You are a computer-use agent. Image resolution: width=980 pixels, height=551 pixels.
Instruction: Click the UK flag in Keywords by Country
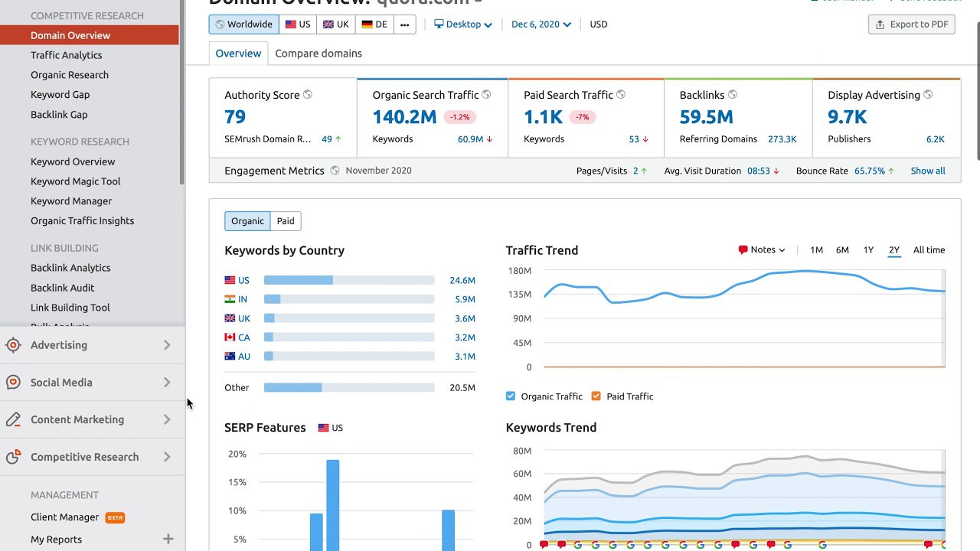[x=230, y=318]
